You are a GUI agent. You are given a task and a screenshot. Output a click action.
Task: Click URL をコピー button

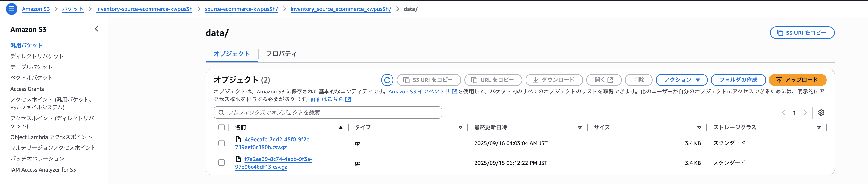pyautogui.click(x=493, y=80)
